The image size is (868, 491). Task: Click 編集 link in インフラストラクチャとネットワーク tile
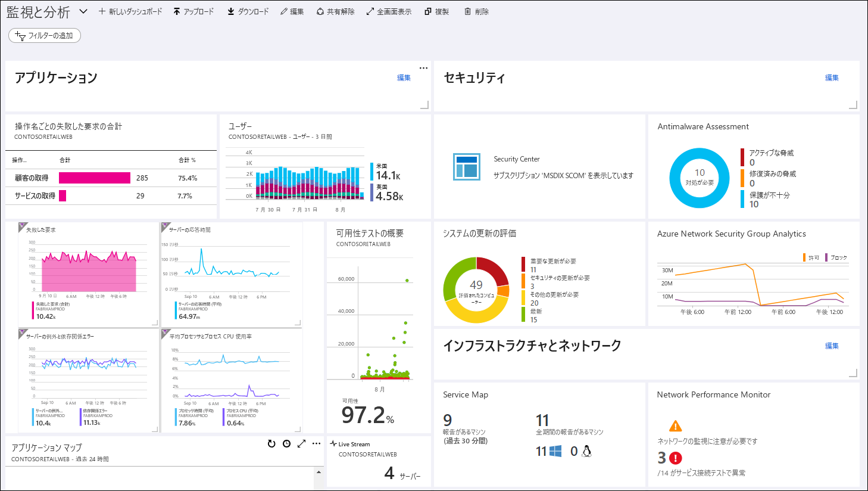832,346
